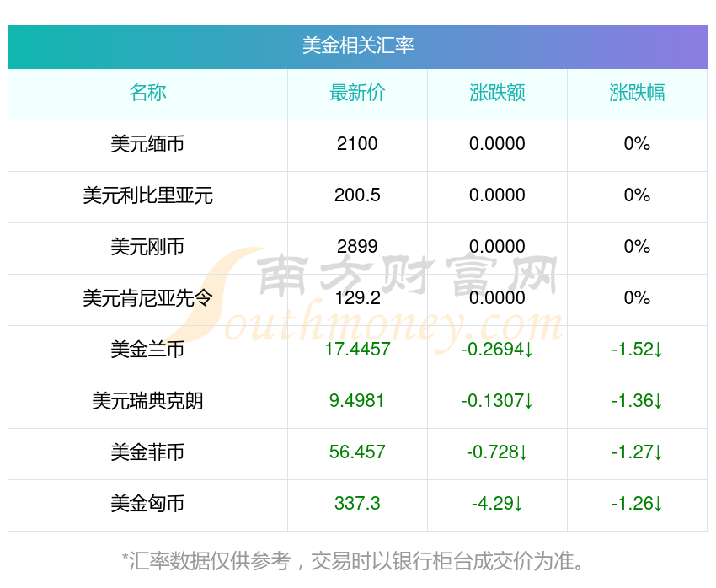716x588 pixels.
Task: Click the 美金匈币 row name
Action: pyautogui.click(x=147, y=504)
